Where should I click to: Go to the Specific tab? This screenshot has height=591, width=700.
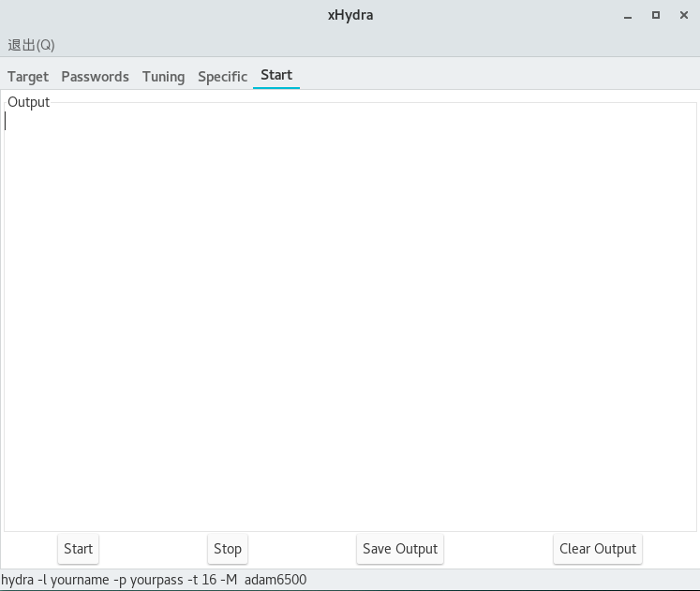222,77
